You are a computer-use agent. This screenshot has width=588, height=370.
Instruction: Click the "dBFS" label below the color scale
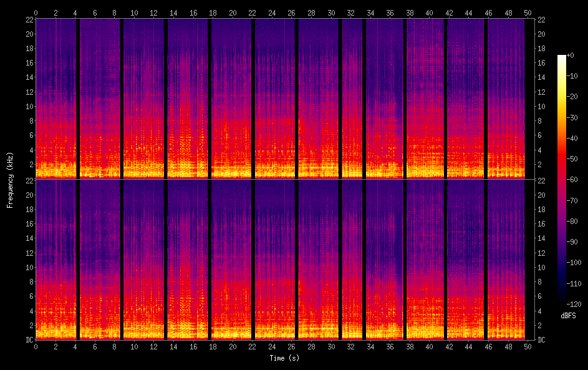pyautogui.click(x=569, y=316)
